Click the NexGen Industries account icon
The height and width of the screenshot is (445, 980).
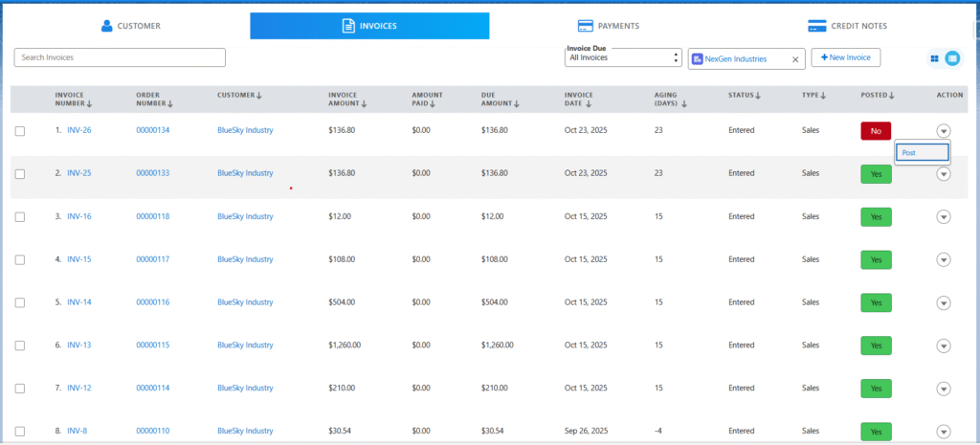click(x=697, y=58)
